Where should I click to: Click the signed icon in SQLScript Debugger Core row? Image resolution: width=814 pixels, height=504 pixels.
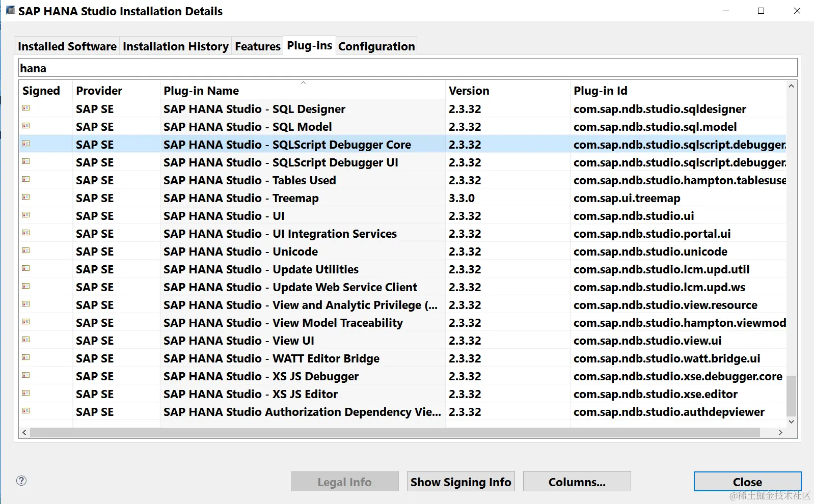coord(26,144)
